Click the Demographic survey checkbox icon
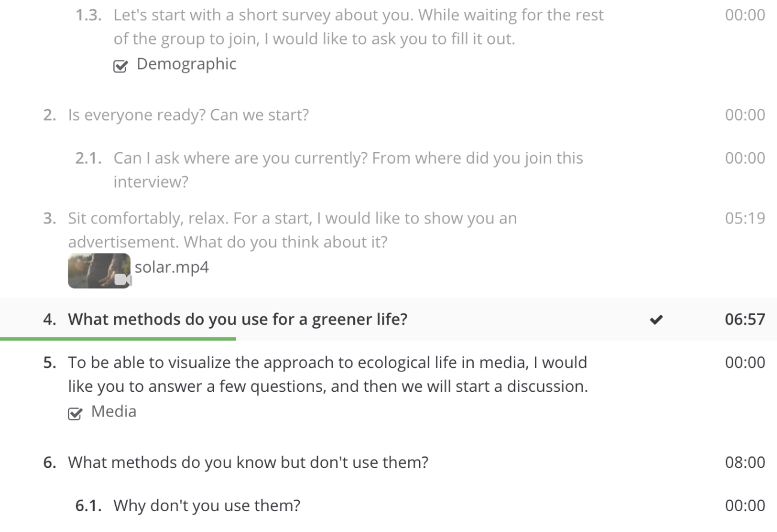777x532 pixels. pos(121,66)
